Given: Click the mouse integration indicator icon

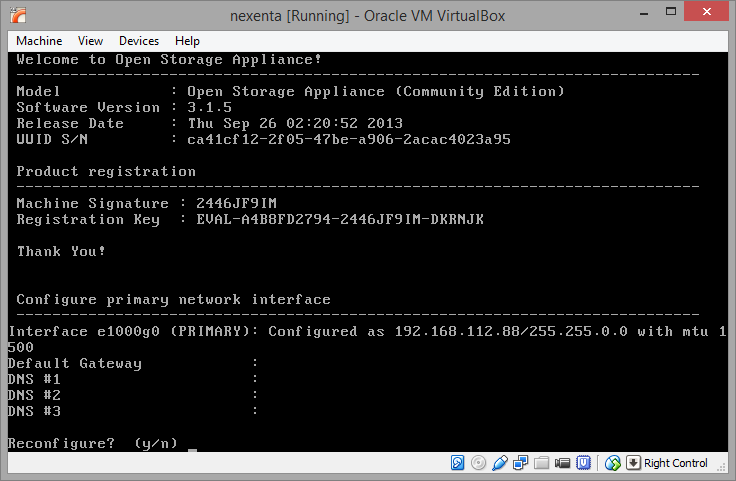Looking at the screenshot, I should (x=613, y=463).
